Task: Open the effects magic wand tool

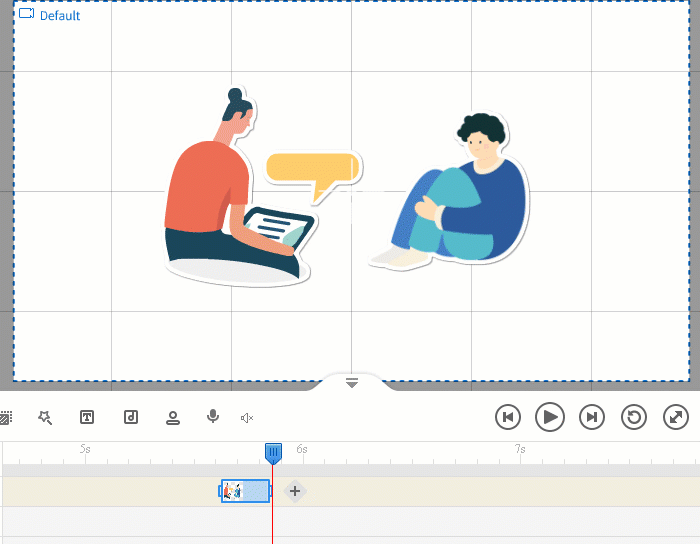Action: [x=45, y=418]
